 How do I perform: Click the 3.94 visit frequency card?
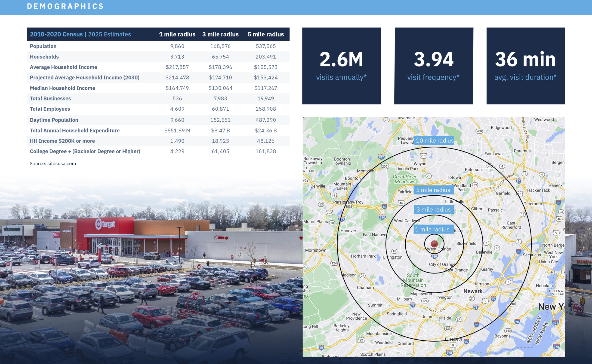tap(434, 66)
